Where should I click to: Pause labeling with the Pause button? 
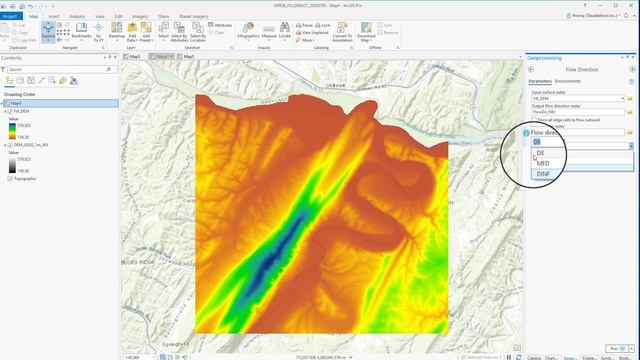pyautogui.click(x=304, y=25)
